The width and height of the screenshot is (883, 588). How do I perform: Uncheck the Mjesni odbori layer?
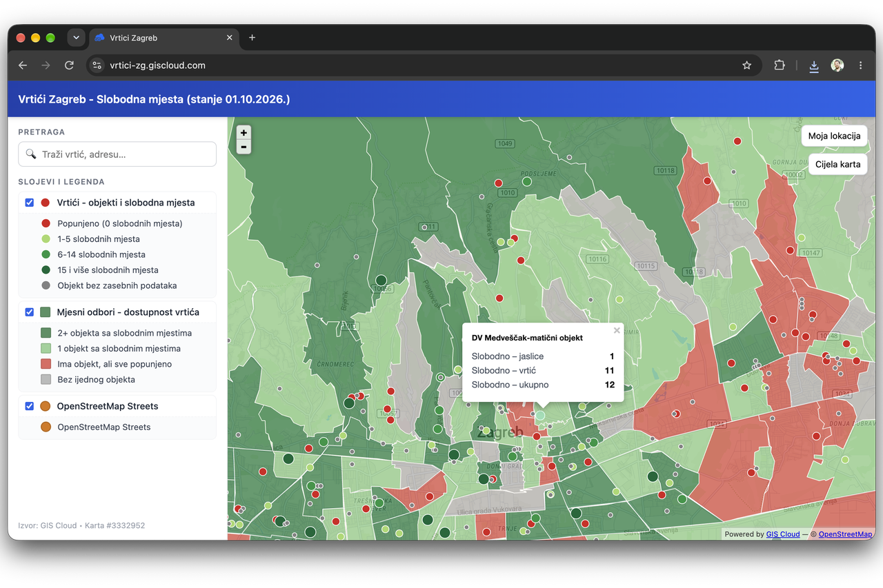pyautogui.click(x=30, y=312)
